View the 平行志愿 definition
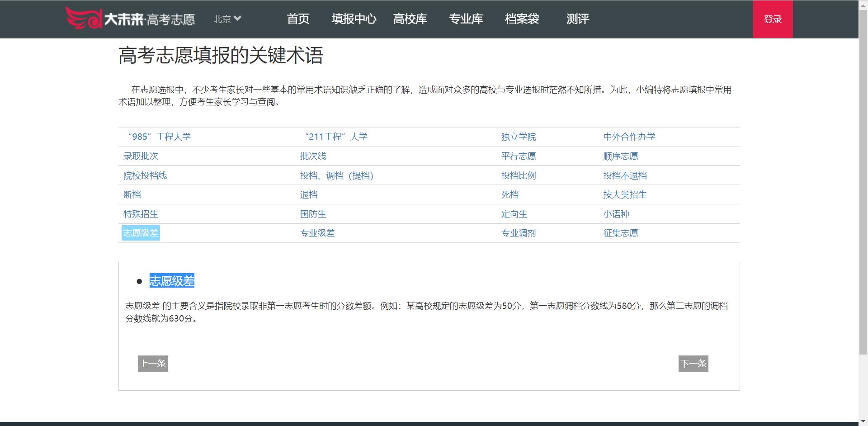Screen dimensions: 868x426 pyautogui.click(x=519, y=156)
